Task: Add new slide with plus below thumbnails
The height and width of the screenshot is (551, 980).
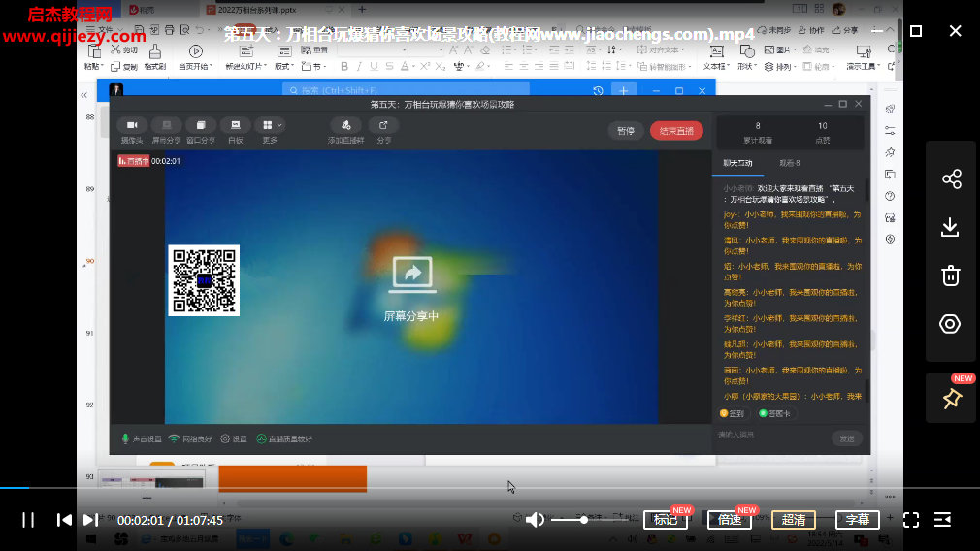Action: point(147,498)
